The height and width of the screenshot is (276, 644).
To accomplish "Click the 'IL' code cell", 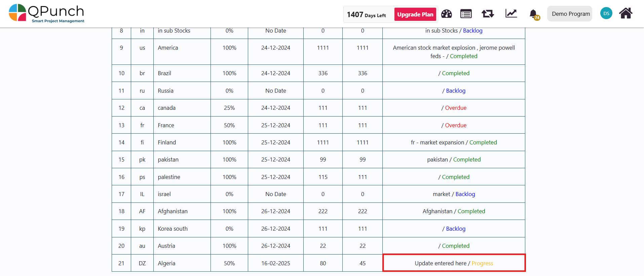I will point(142,194).
